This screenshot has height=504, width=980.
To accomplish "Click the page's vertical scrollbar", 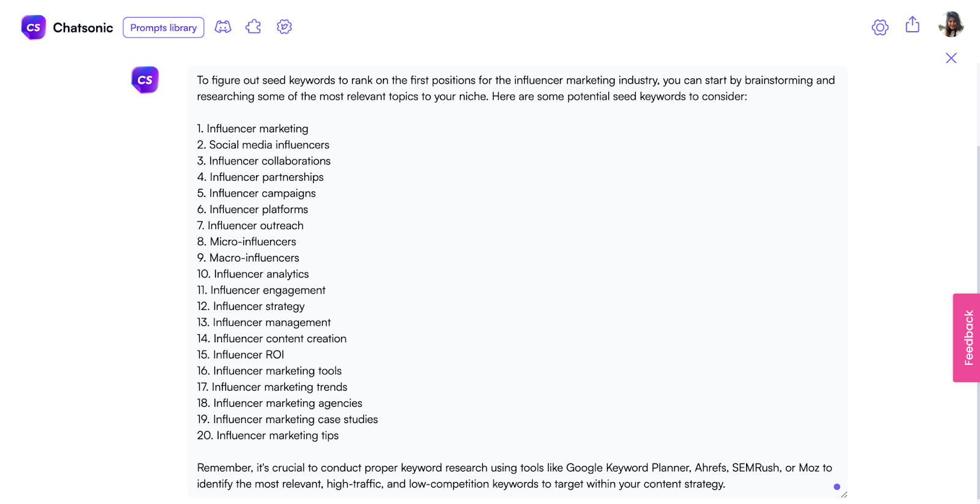I will [978, 306].
